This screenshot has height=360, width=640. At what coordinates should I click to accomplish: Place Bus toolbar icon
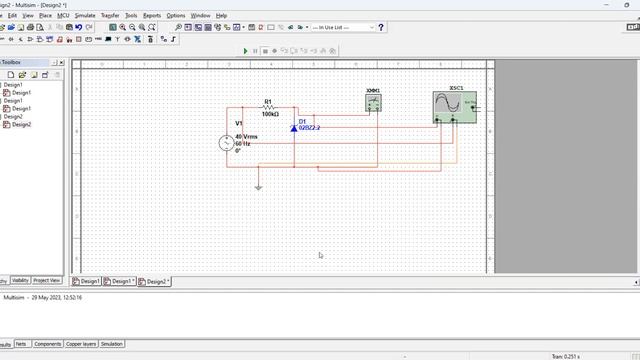pos(173,39)
